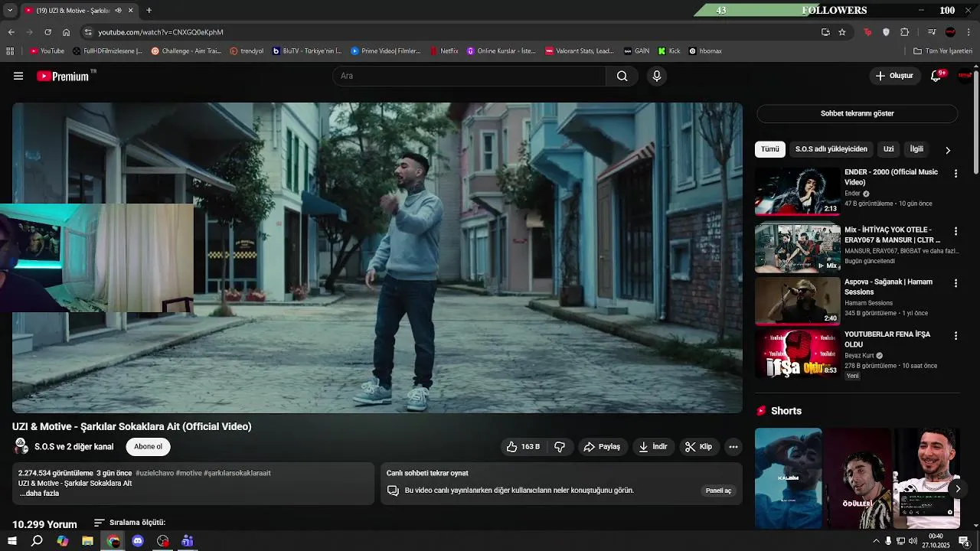Open Chrome three-dot menu

pos(969,32)
